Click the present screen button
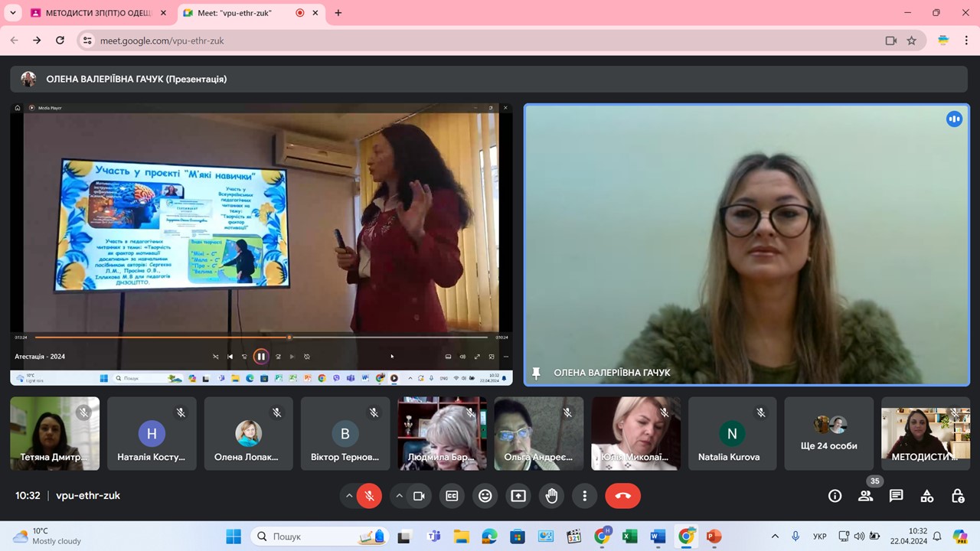This screenshot has width=980, height=551. (x=518, y=496)
